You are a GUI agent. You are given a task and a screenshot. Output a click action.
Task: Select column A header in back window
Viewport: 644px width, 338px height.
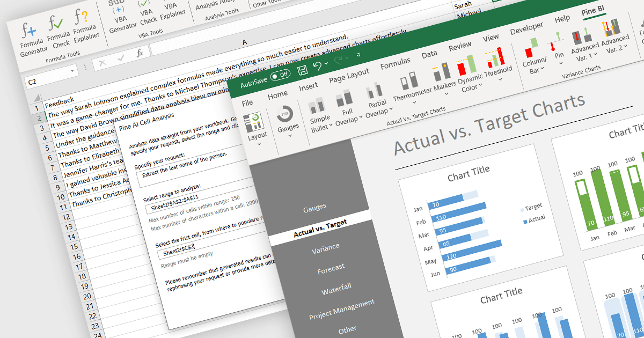[245, 42]
